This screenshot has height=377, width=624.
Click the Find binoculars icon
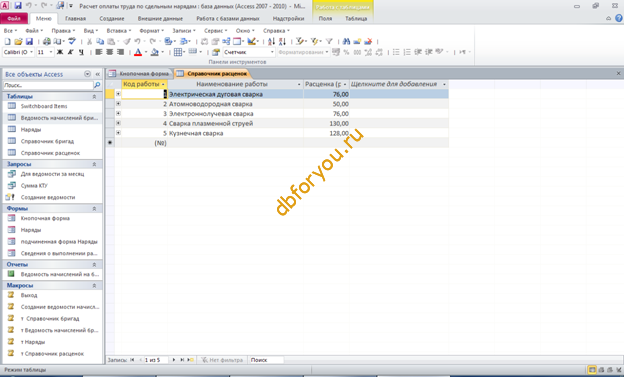346,41
